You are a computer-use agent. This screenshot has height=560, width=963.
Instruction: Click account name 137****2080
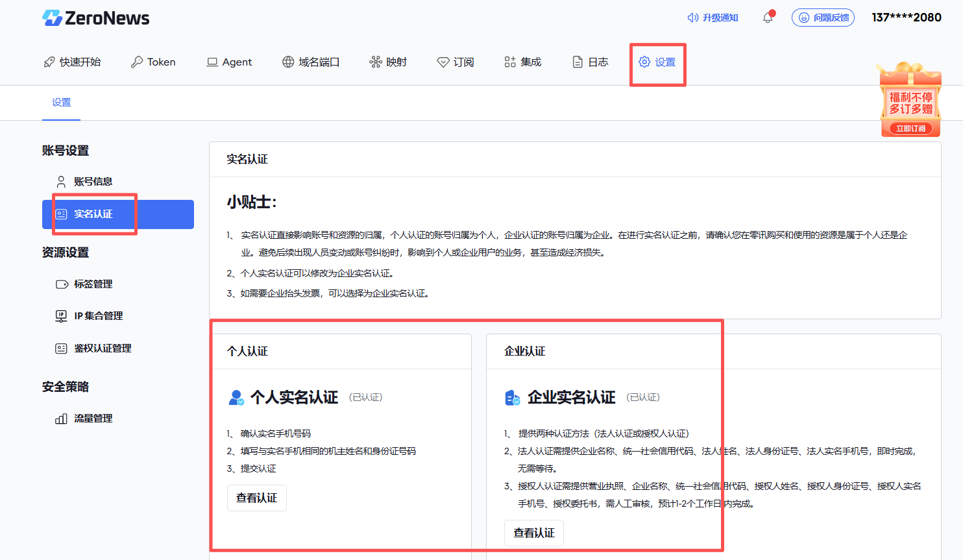pyautogui.click(x=906, y=18)
